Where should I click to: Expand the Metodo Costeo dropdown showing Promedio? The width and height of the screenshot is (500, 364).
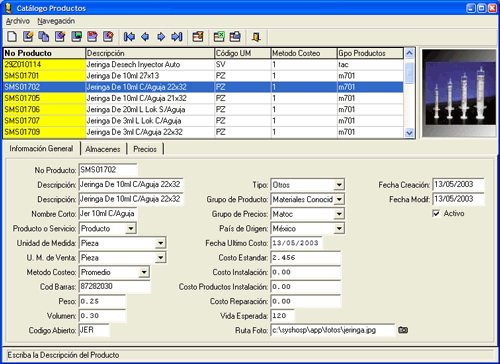(144, 272)
